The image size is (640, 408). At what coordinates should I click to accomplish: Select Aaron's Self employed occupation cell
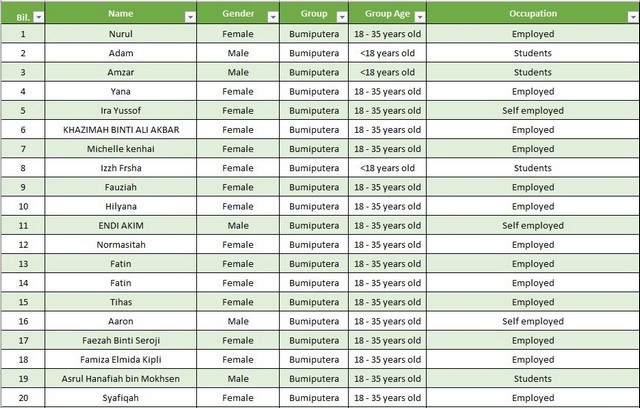pos(532,322)
